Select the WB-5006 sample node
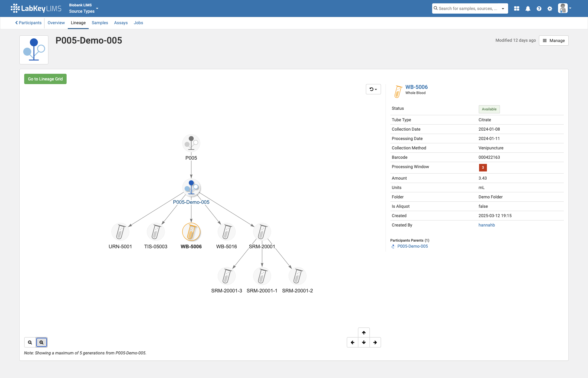This screenshot has width=588, height=378. coord(191,232)
